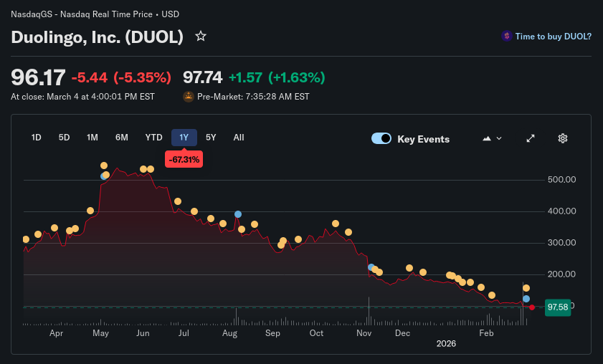Image resolution: width=603 pixels, height=364 pixels.
Task: Add DUOL to watchlist with star icon
Action: click(x=201, y=36)
